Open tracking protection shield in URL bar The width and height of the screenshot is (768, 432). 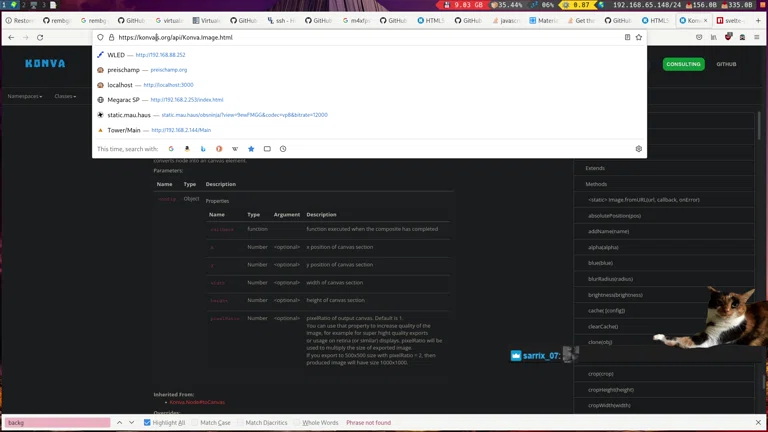pos(100,37)
